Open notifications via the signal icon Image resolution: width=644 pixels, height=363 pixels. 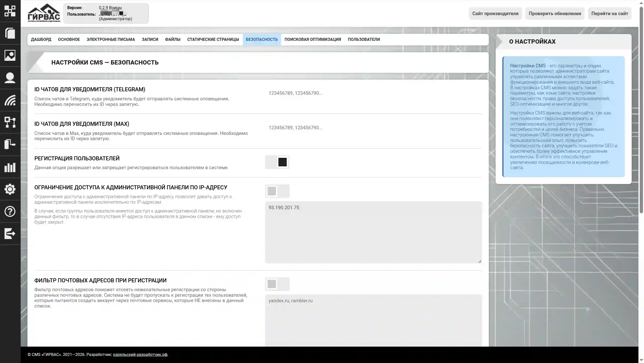(10, 100)
